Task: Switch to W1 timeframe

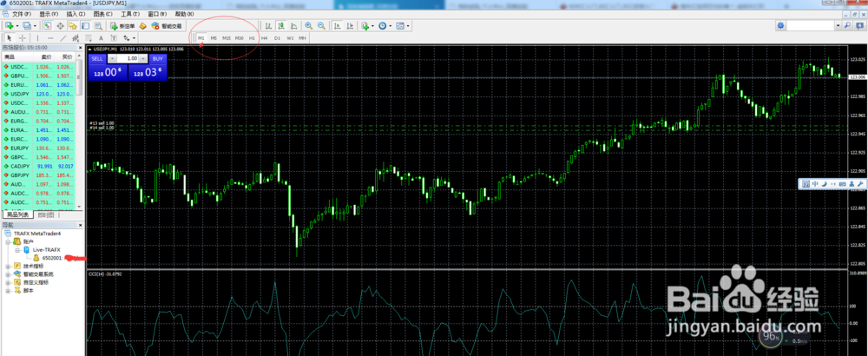Action: coord(290,38)
